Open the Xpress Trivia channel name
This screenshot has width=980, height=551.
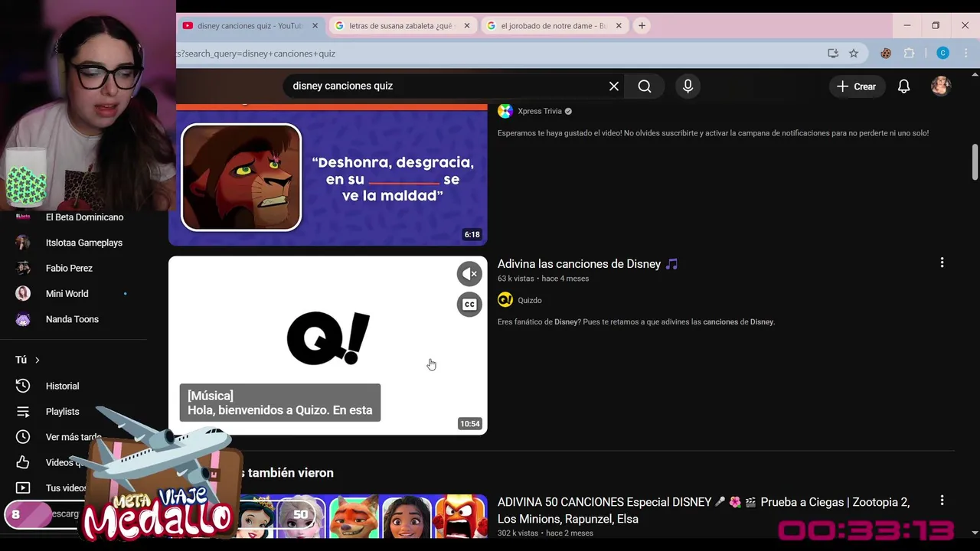tap(540, 111)
